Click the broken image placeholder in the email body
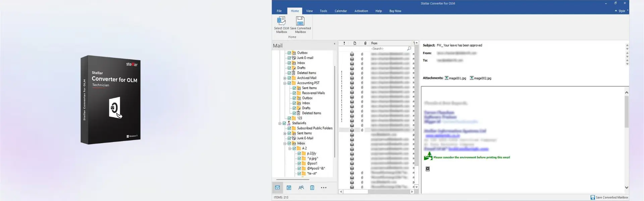 click(x=428, y=169)
